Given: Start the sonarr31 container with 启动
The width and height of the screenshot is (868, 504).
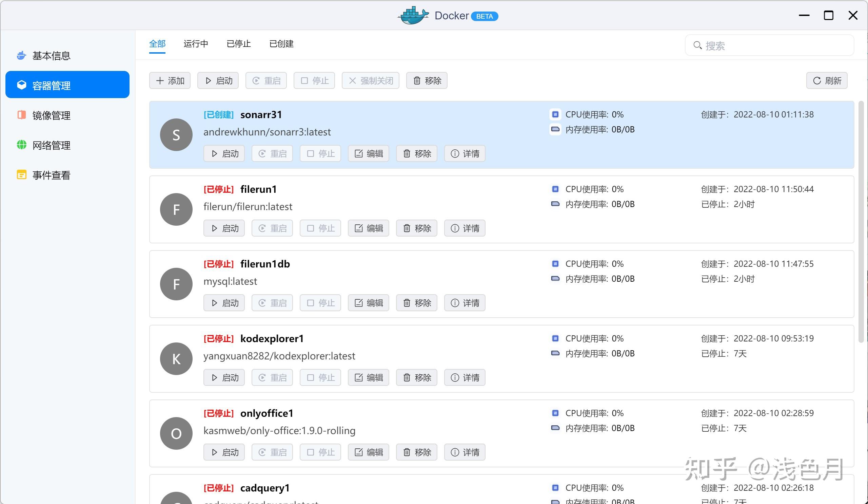Looking at the screenshot, I should (224, 153).
